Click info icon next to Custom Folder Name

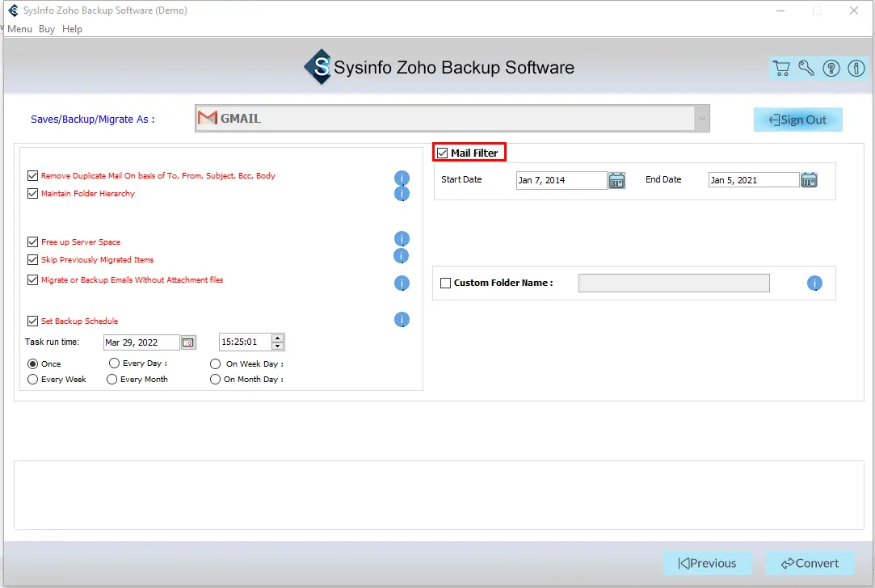[814, 283]
